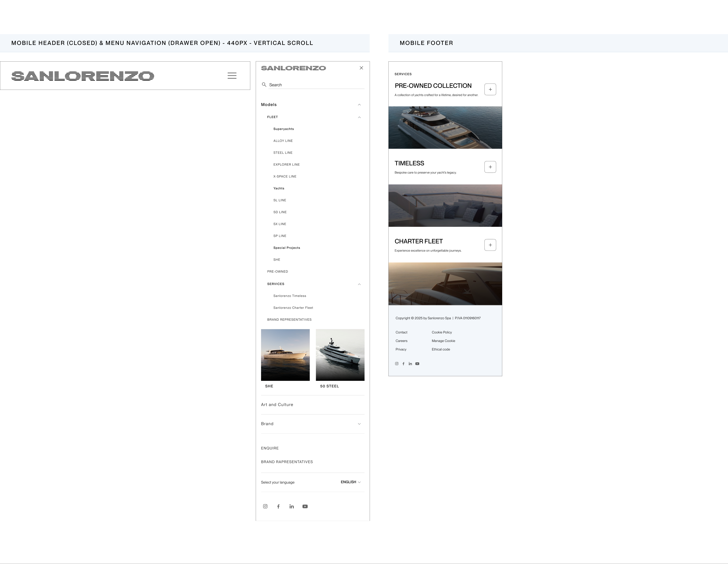Expand Timeless plus button
This screenshot has height=564, width=728.
click(490, 167)
